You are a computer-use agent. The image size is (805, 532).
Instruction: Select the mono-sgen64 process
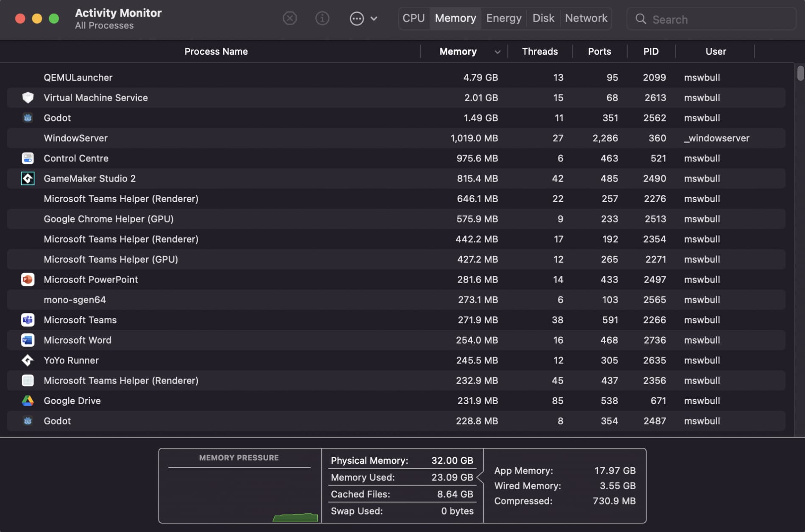tap(75, 300)
